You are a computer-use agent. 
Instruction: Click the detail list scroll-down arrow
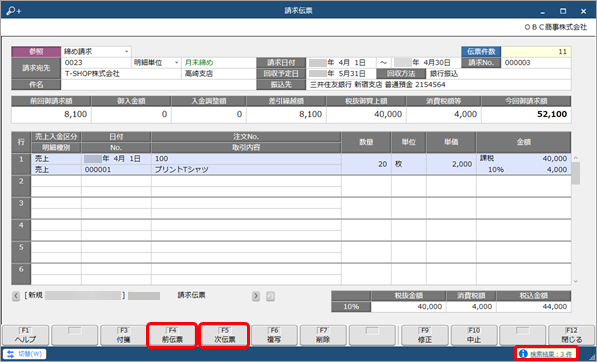pyautogui.click(x=576, y=281)
